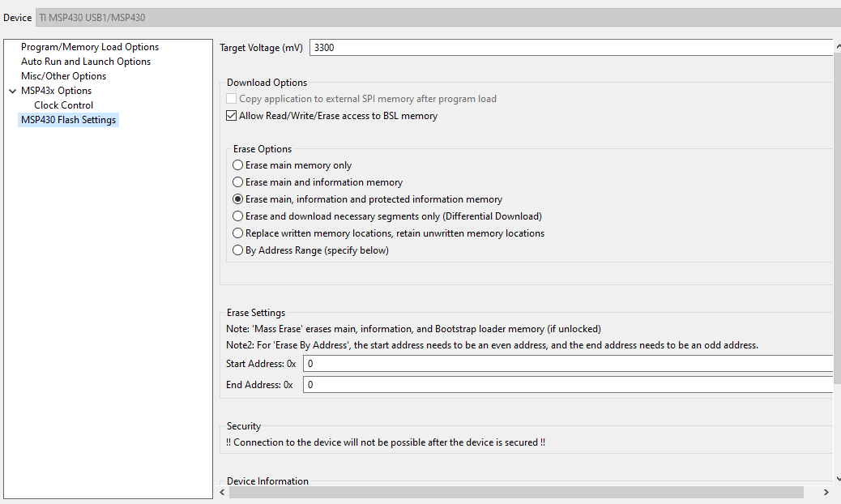Select Erase main memory only
This screenshot has width=841, height=504.
237,165
